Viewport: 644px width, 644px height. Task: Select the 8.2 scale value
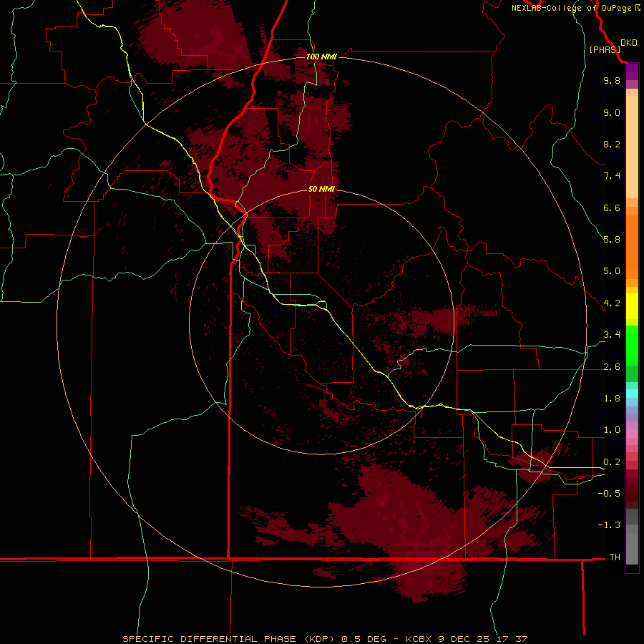612,144
